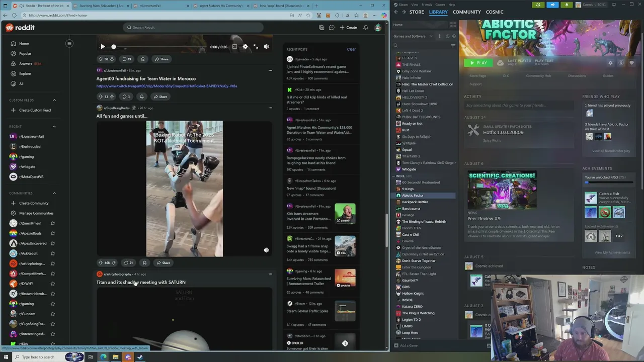Show Abiotic Factor game info icon
The image size is (644, 362).
(x=621, y=63)
